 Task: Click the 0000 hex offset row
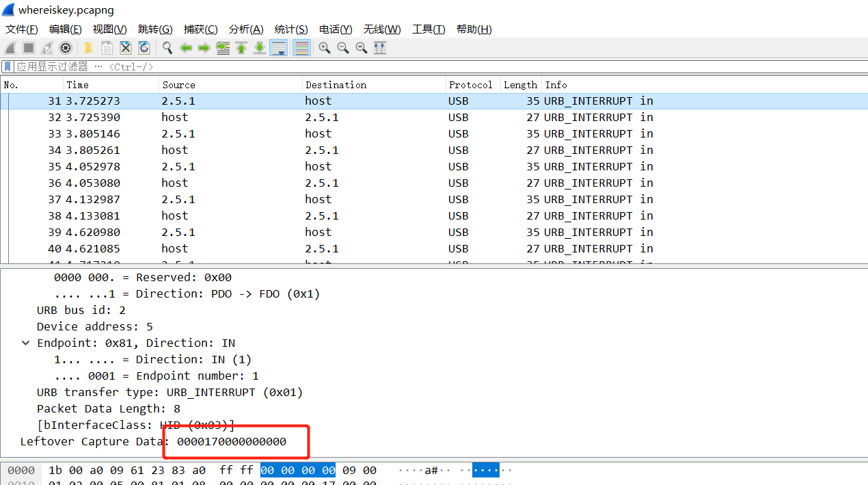[x=21, y=470]
